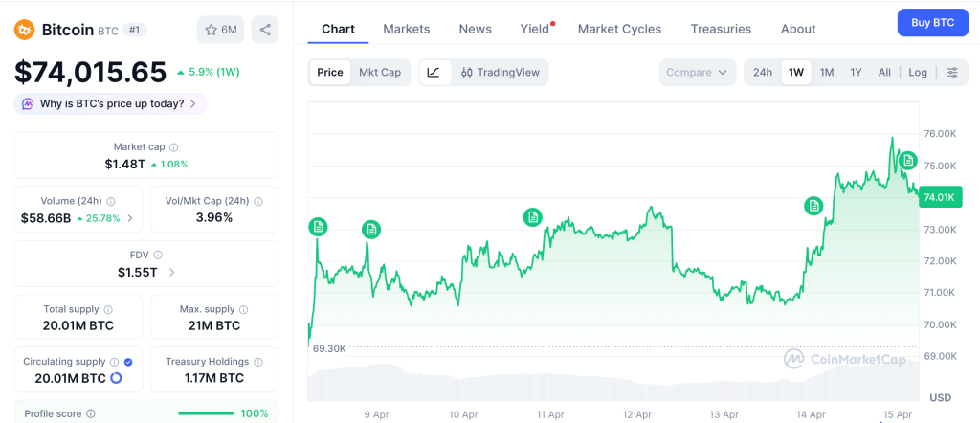The width and height of the screenshot is (980, 423).
Task: Open the 14 Apr news event marker
Action: click(x=813, y=205)
